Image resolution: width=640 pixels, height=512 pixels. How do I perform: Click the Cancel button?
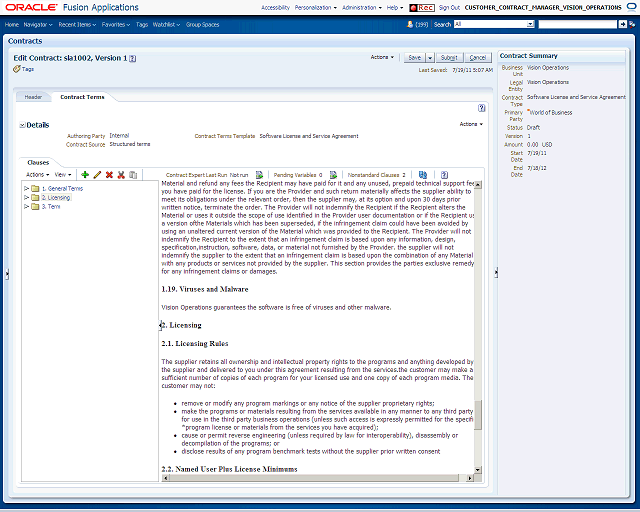coord(478,58)
